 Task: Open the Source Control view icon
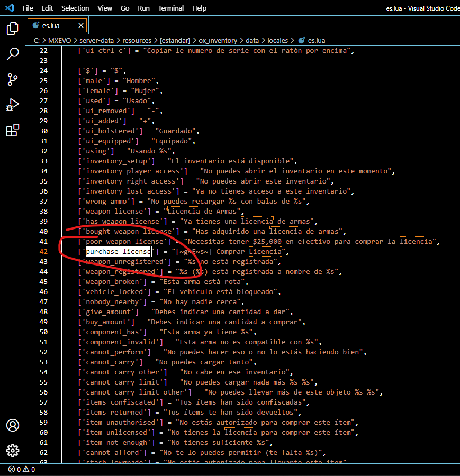[13, 79]
